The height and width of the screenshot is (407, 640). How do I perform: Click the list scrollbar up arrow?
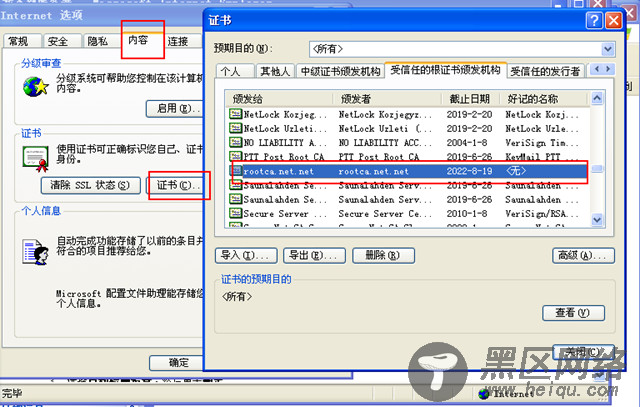point(597,98)
